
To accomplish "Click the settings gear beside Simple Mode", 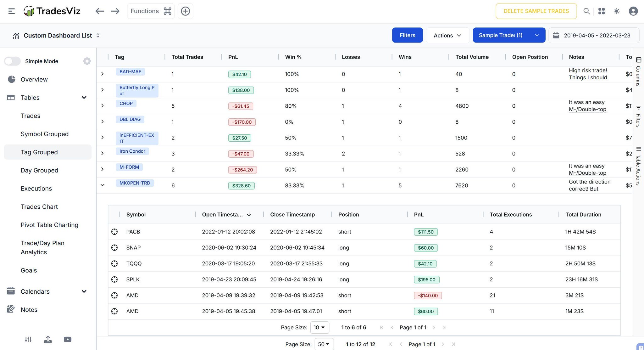I will 87,61.
